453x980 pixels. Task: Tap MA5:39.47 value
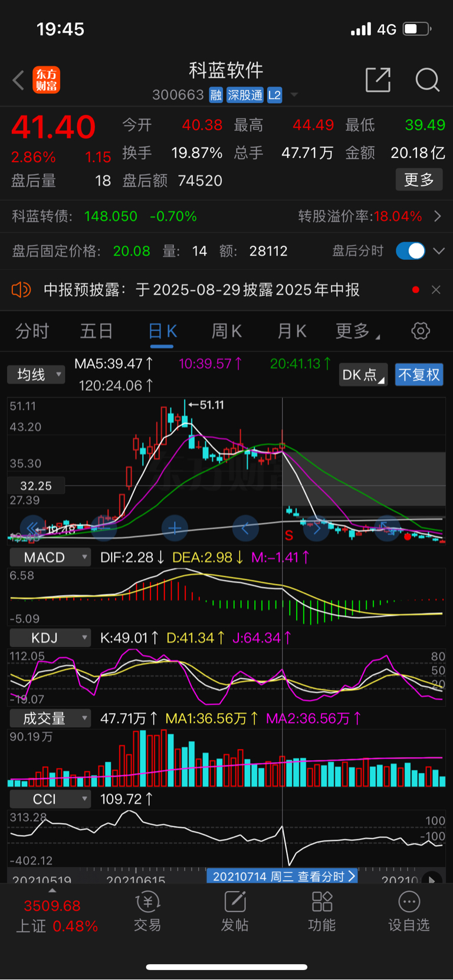point(114,364)
